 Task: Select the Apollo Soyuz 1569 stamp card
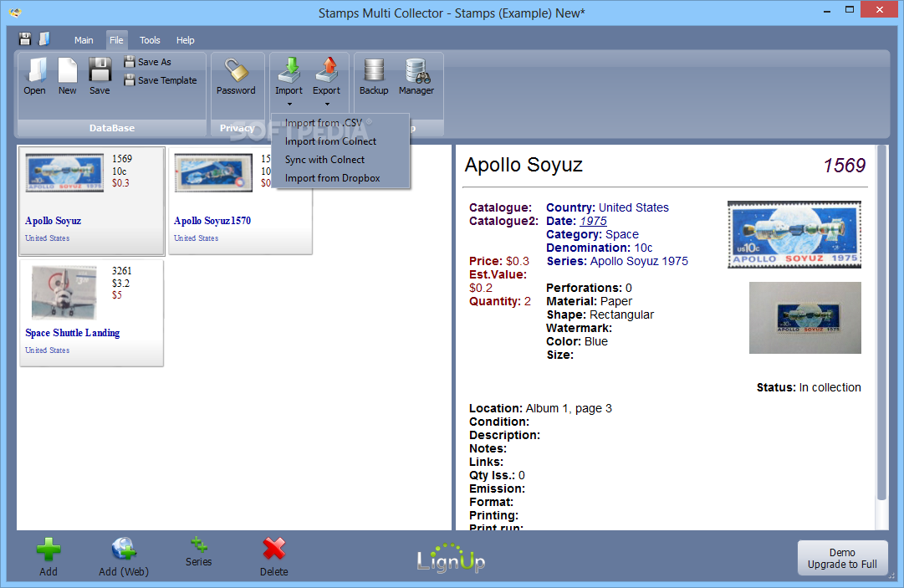(x=92, y=201)
